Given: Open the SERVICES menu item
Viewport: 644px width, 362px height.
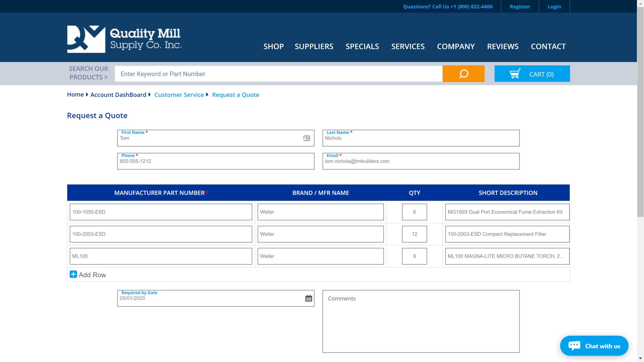Looking at the screenshot, I should point(408,47).
